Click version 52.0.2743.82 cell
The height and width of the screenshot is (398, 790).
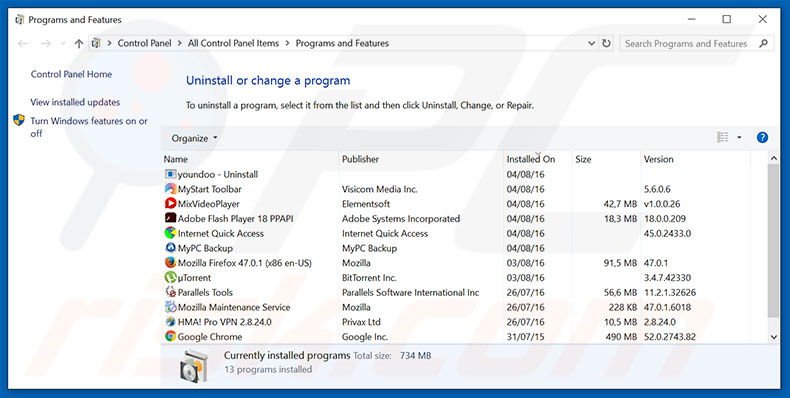(670, 337)
